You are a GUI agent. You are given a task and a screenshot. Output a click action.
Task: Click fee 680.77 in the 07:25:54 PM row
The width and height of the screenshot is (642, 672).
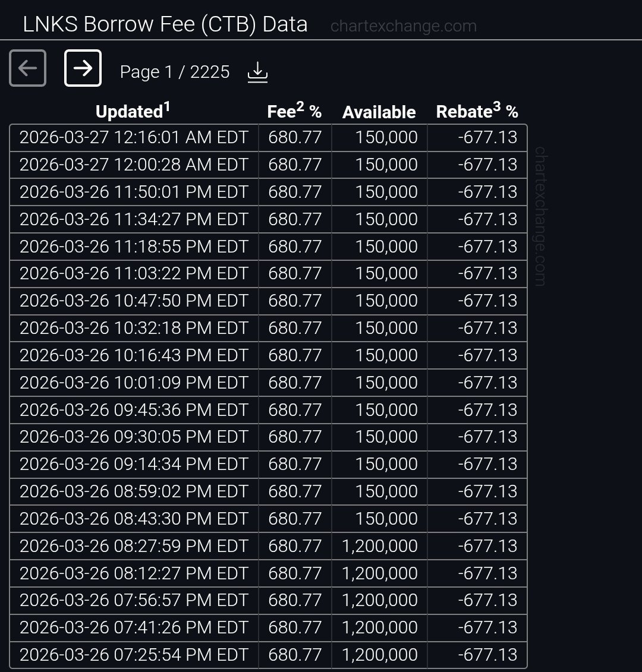[295, 655]
